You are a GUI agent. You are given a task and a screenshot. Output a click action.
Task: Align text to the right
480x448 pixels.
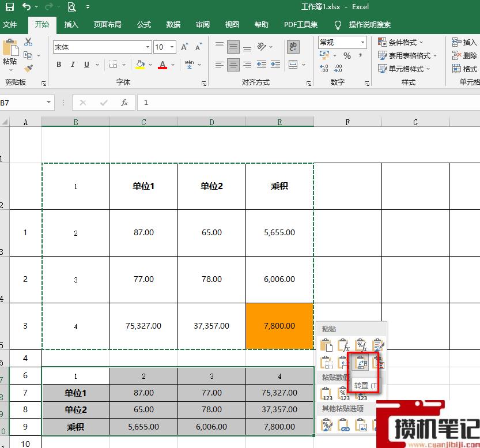(x=247, y=65)
